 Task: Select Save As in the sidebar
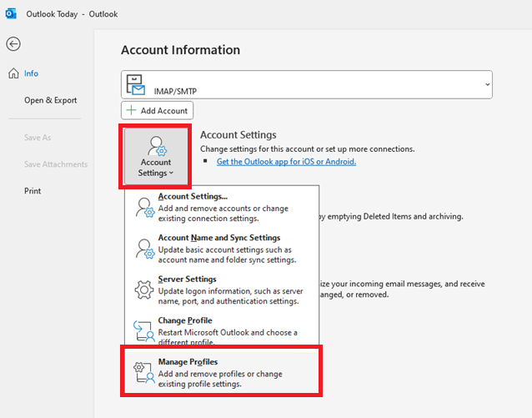tap(38, 138)
